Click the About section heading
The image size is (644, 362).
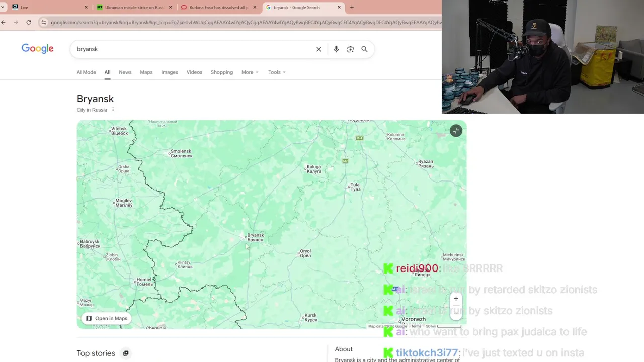344,349
